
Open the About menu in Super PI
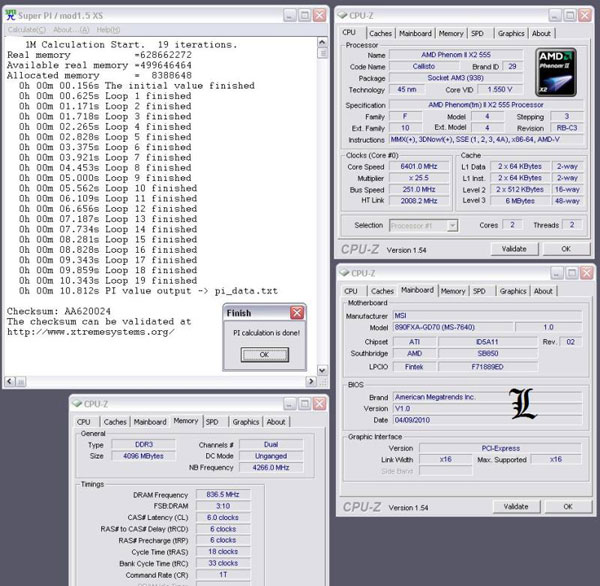point(64,30)
